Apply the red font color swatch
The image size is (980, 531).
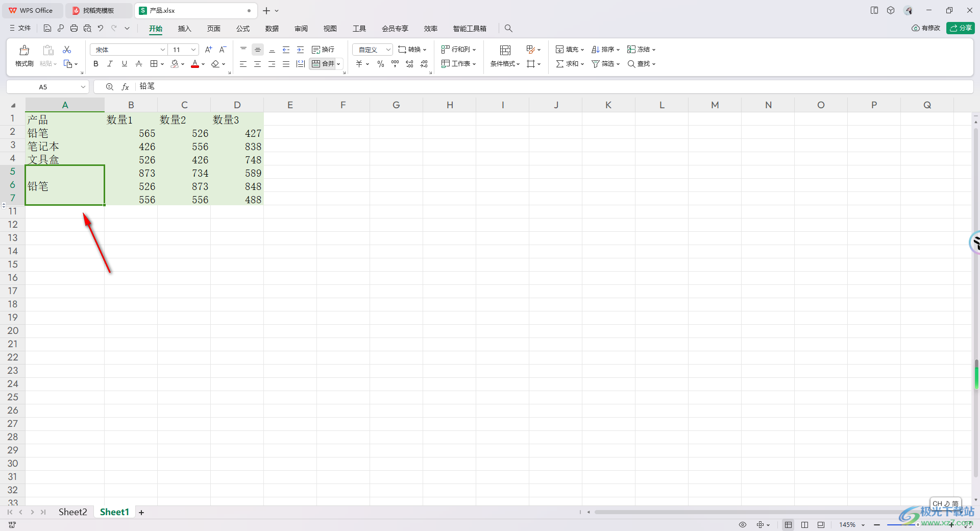tap(195, 64)
